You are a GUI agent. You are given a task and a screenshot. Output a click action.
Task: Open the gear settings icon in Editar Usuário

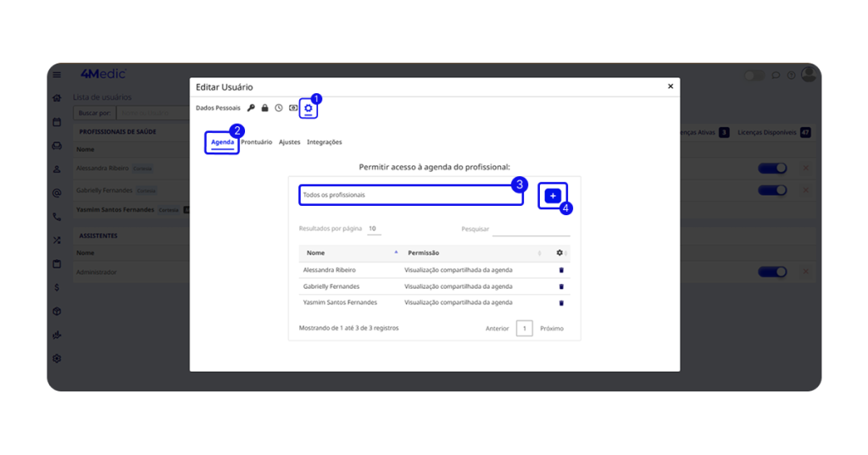tap(308, 108)
